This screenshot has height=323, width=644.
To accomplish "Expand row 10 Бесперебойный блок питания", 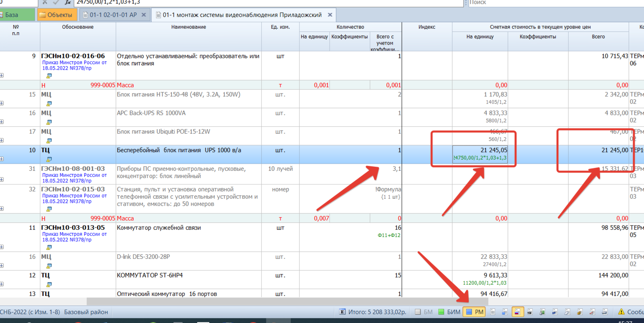I will tap(2, 159).
